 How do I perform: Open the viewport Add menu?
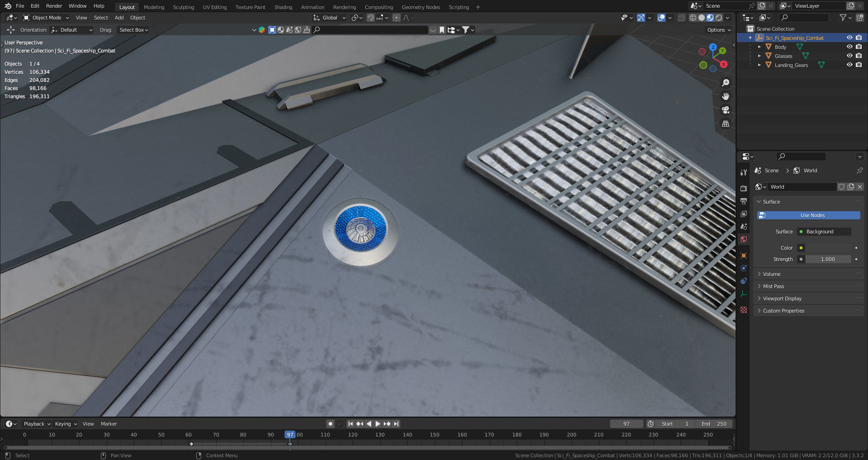point(119,18)
